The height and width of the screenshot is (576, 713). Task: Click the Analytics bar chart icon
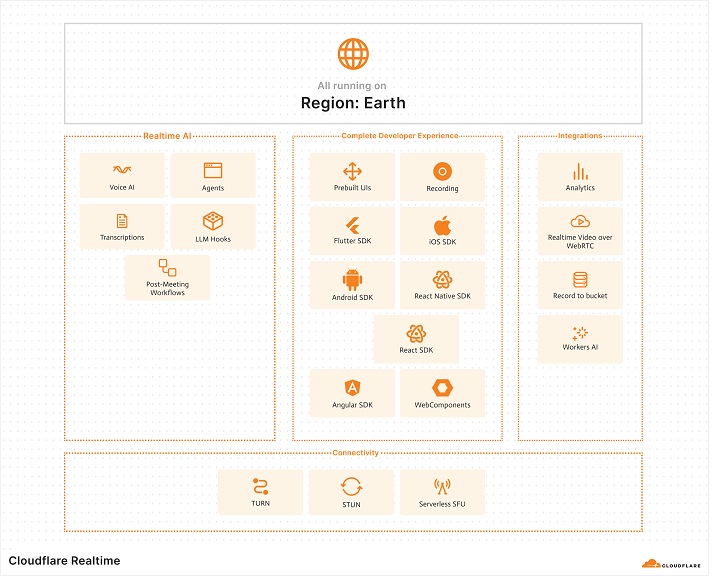(x=580, y=171)
